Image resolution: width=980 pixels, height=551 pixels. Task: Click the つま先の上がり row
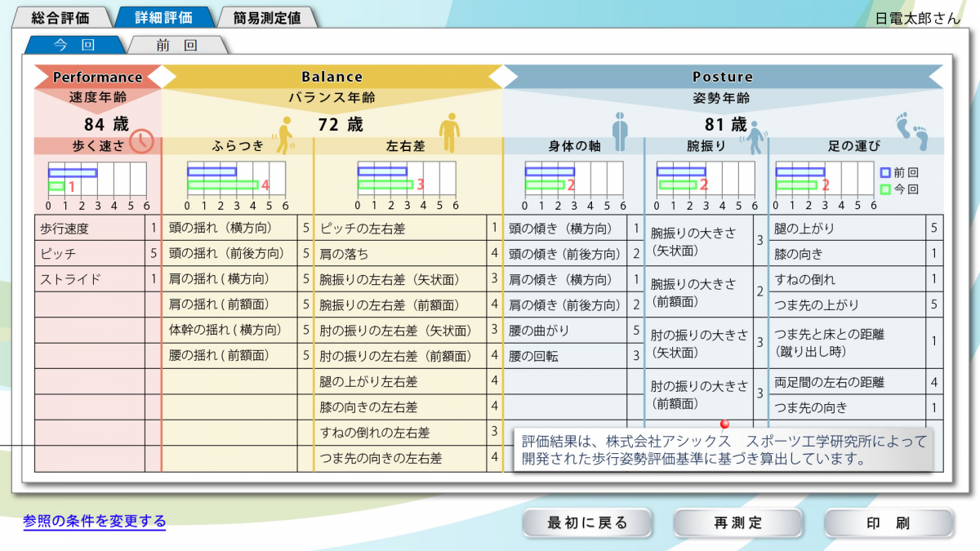(856, 304)
